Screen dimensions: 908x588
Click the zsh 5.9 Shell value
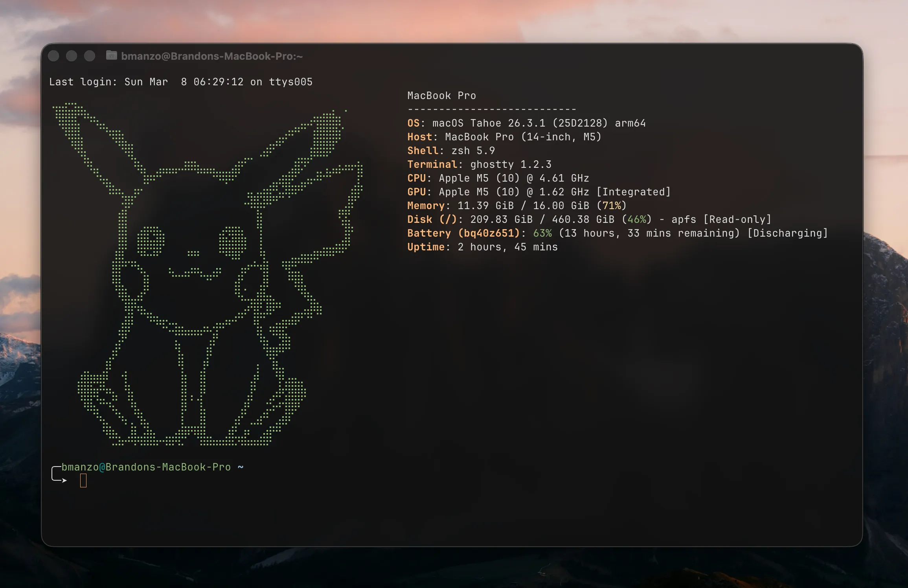click(x=473, y=151)
